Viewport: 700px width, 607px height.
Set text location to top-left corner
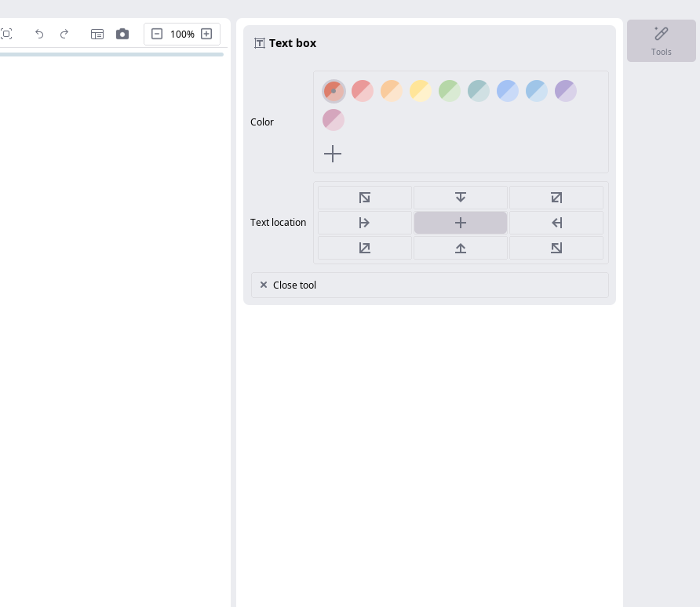coord(365,198)
